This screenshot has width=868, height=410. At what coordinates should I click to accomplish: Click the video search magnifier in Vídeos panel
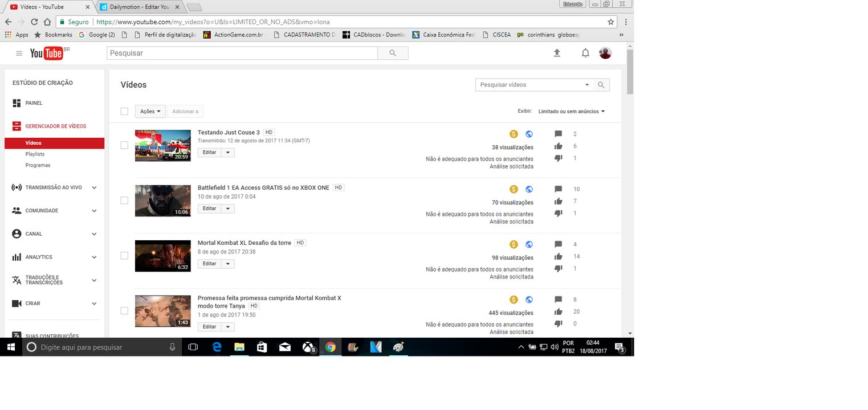[601, 85]
